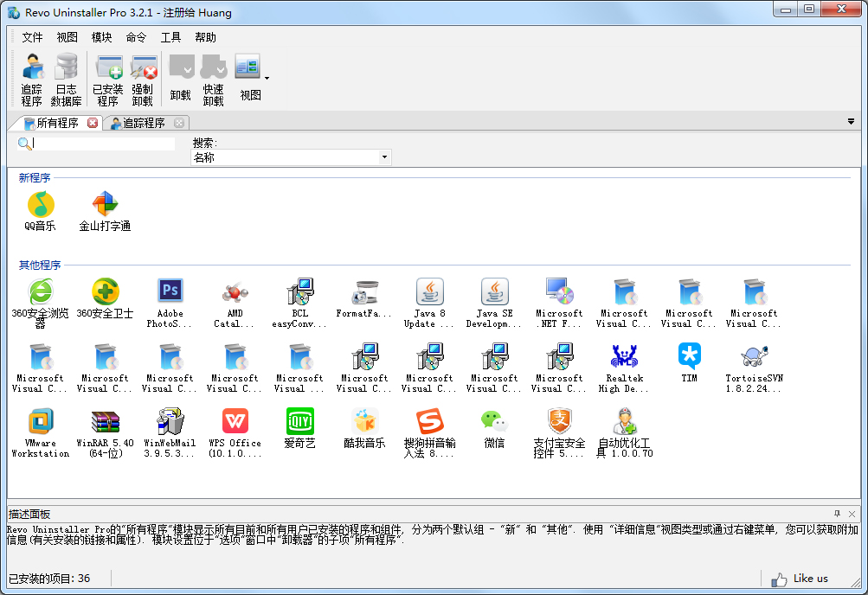This screenshot has width=868, height=595.
Task: Expand the 视图 toolbar dropdown arrow
Action: point(267,79)
